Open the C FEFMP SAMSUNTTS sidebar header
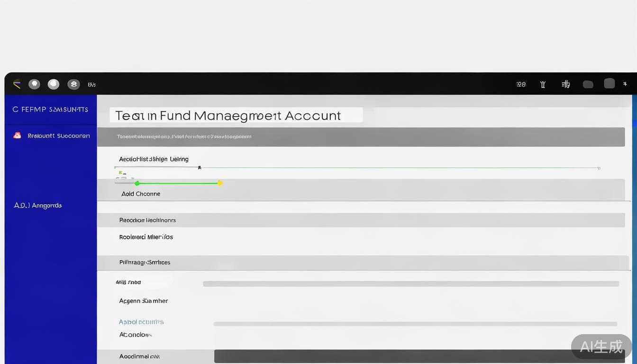The image size is (637, 364). point(50,109)
